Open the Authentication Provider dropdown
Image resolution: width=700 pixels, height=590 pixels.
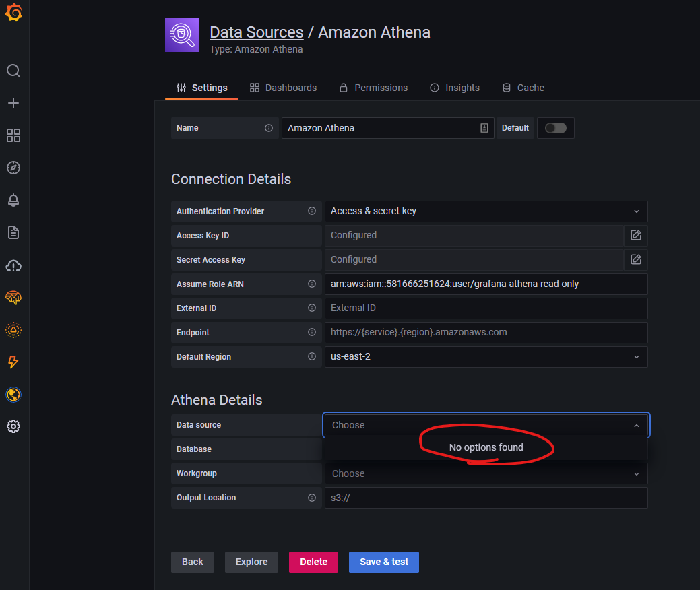[x=485, y=211]
